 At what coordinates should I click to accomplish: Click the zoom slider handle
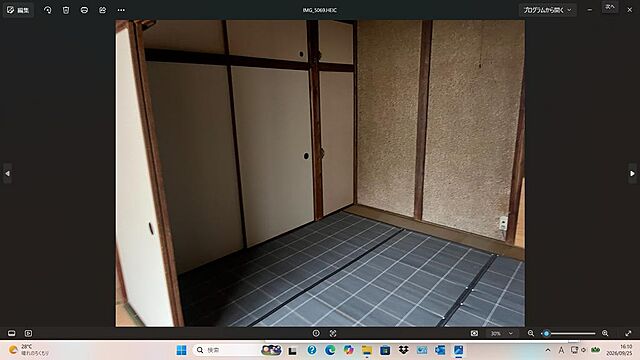547,333
